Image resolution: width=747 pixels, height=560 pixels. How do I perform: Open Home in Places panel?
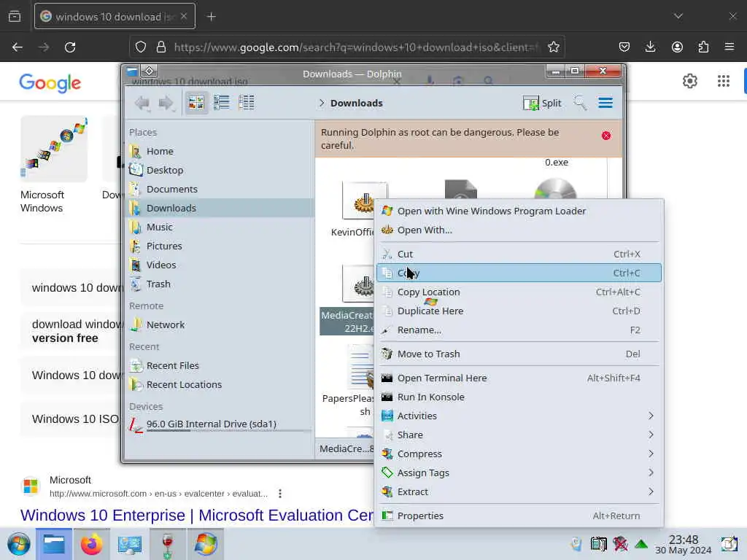point(219,151)
